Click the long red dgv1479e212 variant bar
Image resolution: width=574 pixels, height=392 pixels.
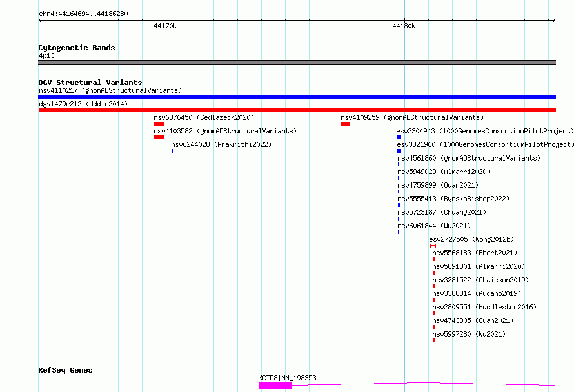coord(297,110)
